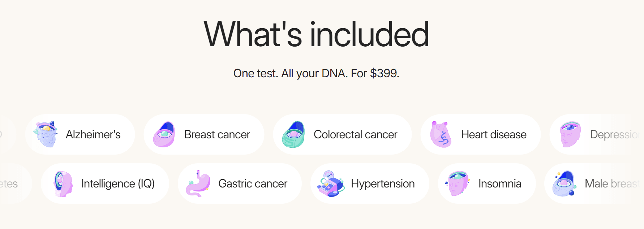The image size is (644, 229).
Task: Click the Intelligence (IQ) head icon
Action: pyautogui.click(x=62, y=183)
